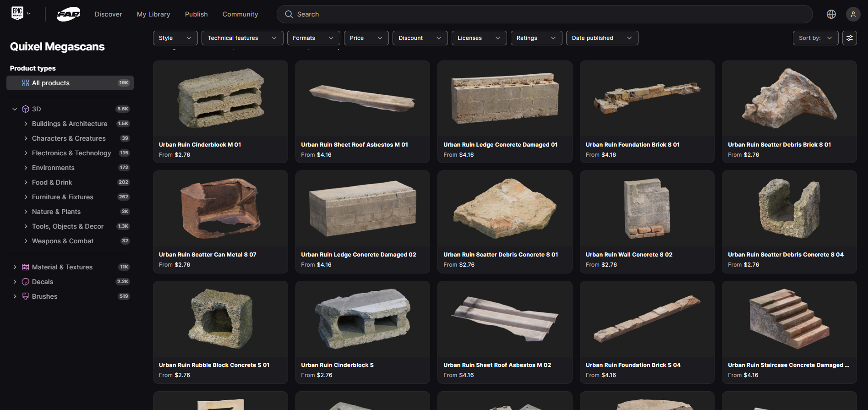868x410 pixels.
Task: Select the Brushes icon
Action: 26,296
